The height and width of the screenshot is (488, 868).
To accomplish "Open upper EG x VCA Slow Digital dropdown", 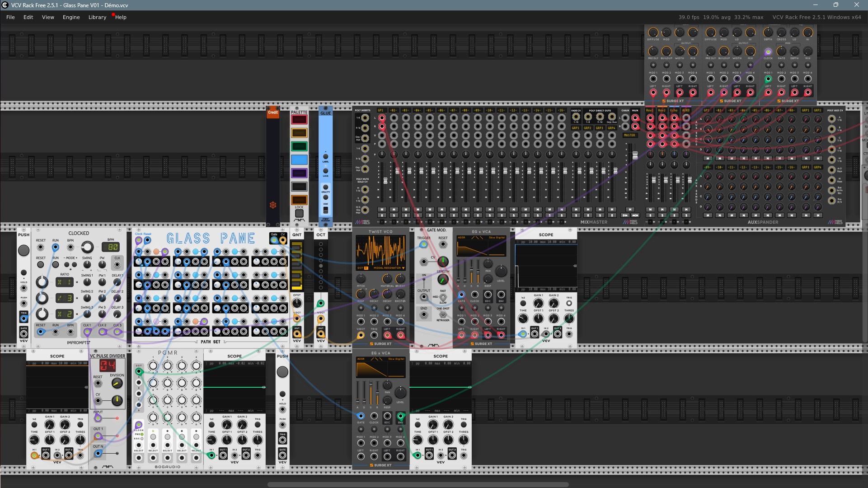I will (x=497, y=237).
